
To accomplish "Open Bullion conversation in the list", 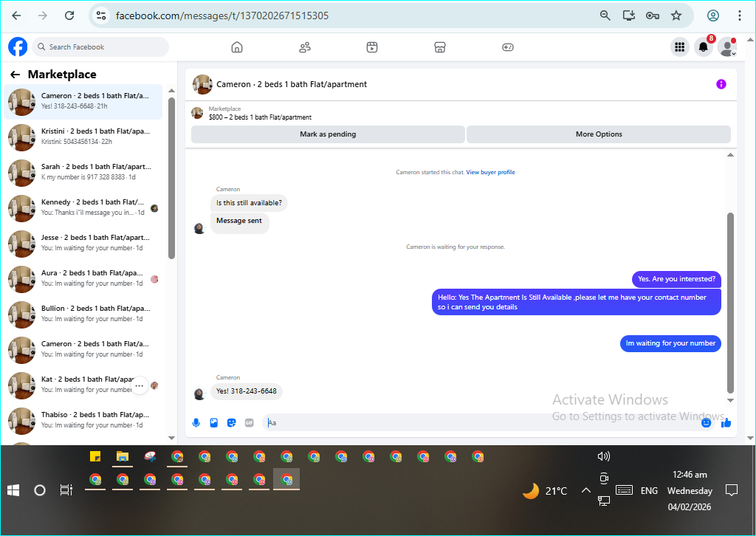I will click(x=83, y=315).
